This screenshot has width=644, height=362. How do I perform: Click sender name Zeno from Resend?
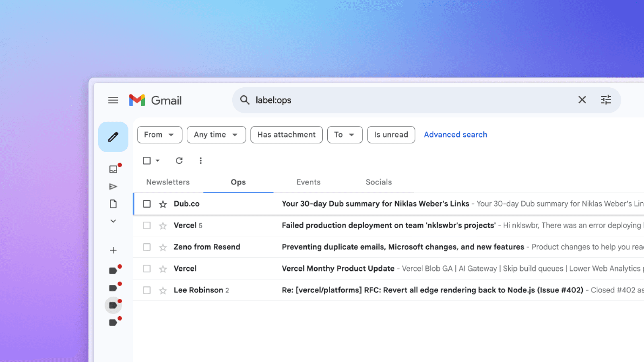207,247
